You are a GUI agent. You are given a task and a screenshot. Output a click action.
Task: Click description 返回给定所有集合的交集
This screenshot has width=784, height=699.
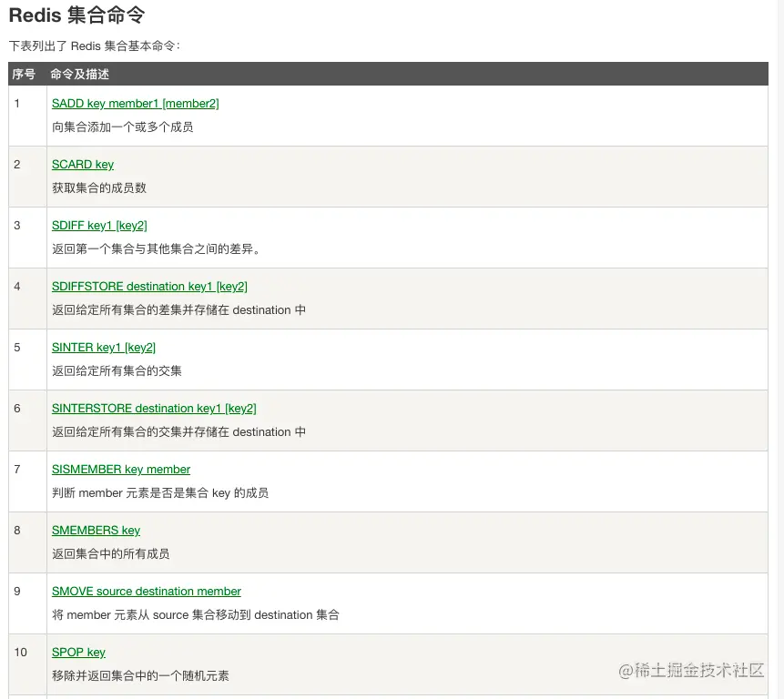click(x=117, y=370)
